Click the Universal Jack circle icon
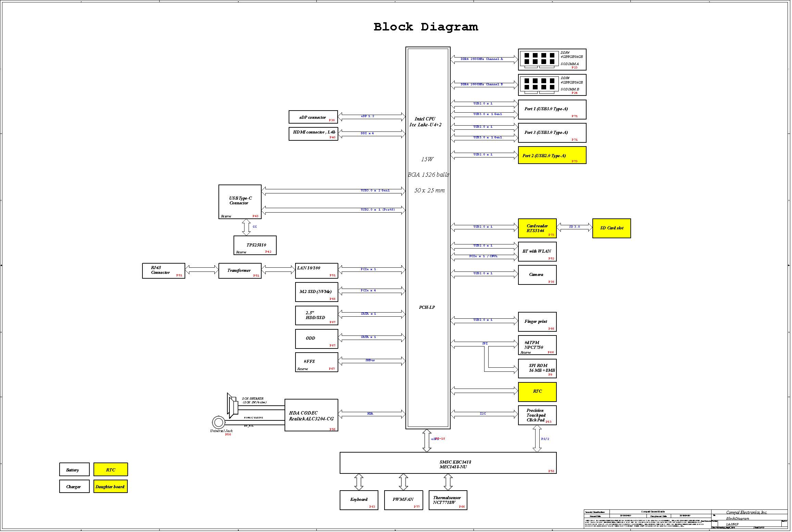Screen dimensions: 792x532 coord(218,422)
